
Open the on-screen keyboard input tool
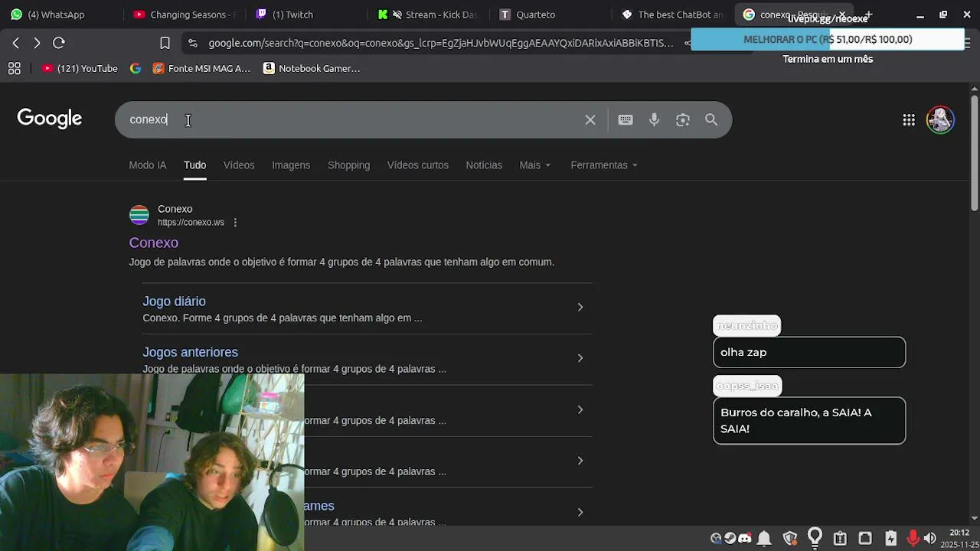pos(626,120)
